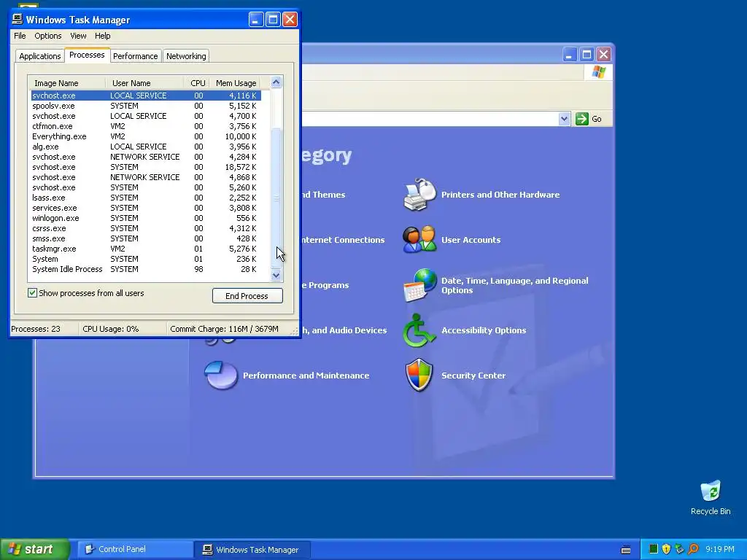
Task: Click the Windows flag logo in Control Panel
Action: (598, 72)
